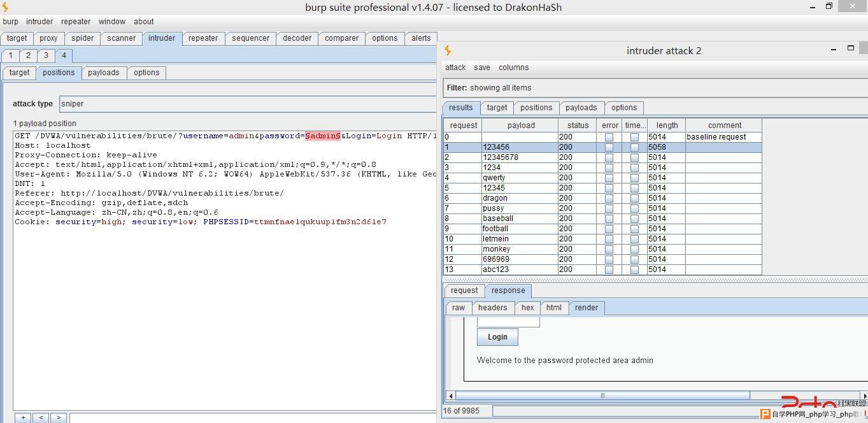Select the result row with payload football

tap(602, 229)
